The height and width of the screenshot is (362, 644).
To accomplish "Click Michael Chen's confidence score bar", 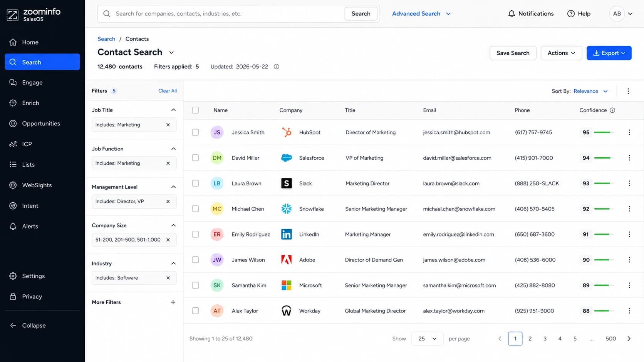I will pyautogui.click(x=603, y=209).
